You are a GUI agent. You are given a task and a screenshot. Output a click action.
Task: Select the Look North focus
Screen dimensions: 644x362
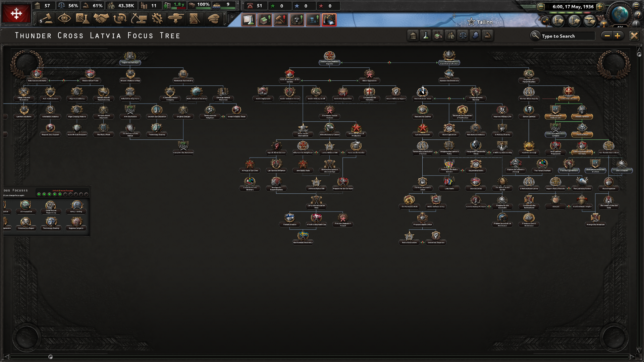coord(449,184)
